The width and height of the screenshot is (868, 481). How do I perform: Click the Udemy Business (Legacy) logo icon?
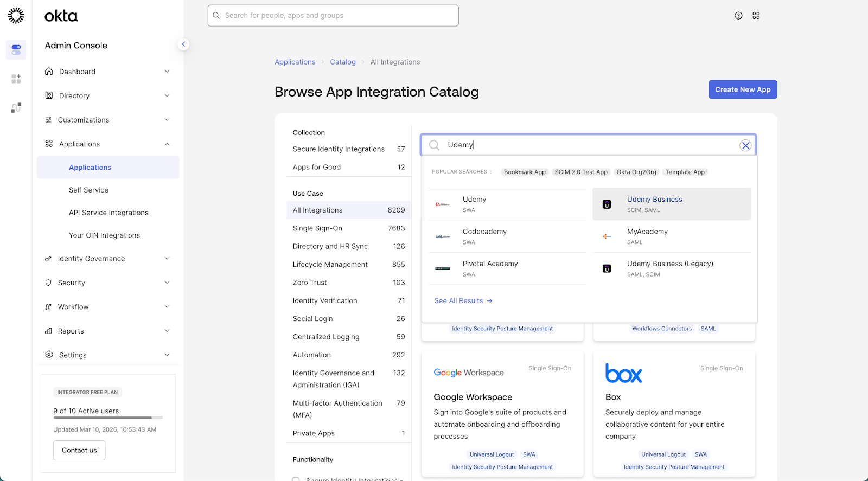point(607,268)
